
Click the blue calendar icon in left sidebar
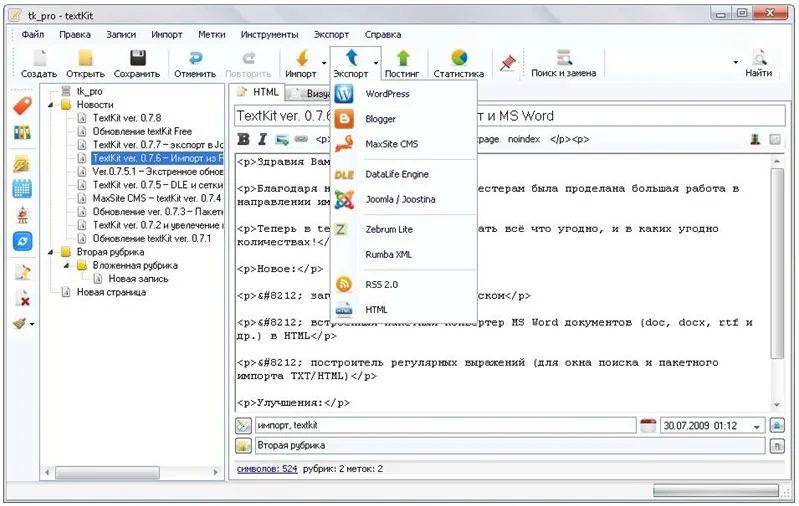pyautogui.click(x=22, y=188)
